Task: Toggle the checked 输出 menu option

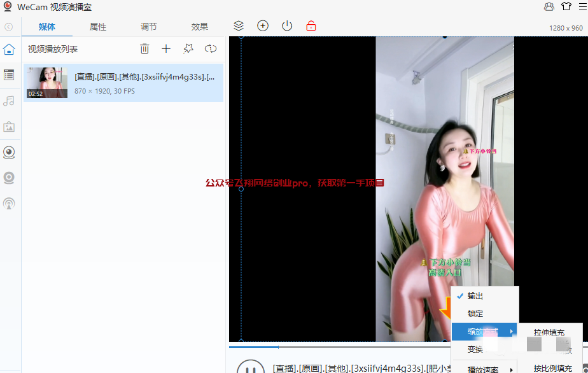Action: 475,296
